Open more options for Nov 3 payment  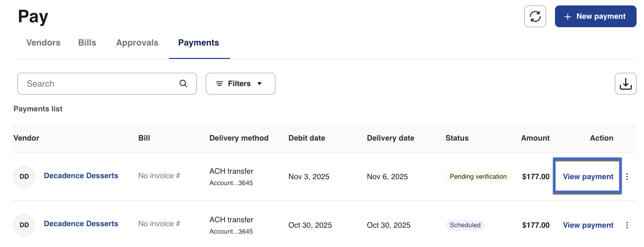pos(627,177)
